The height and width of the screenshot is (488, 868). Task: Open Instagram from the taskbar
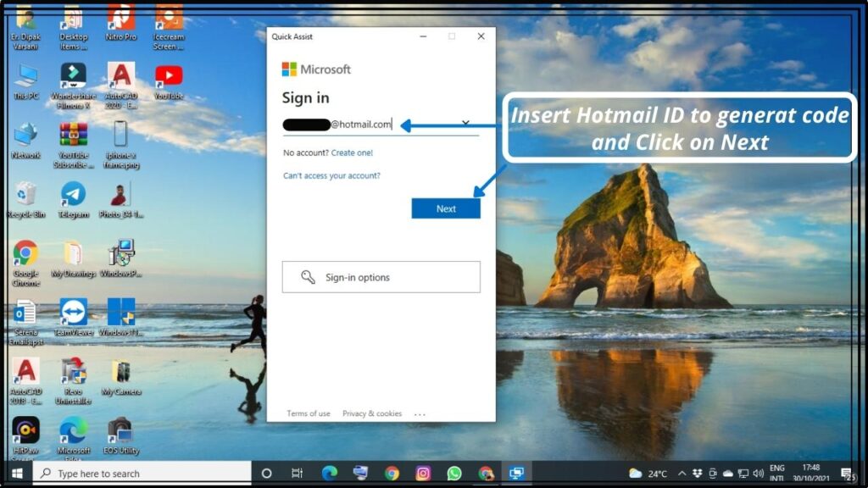click(423, 473)
